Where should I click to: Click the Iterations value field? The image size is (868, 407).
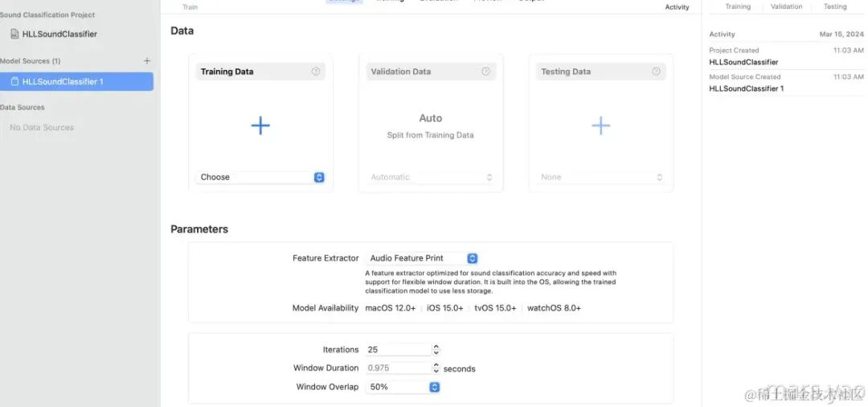tap(398, 349)
